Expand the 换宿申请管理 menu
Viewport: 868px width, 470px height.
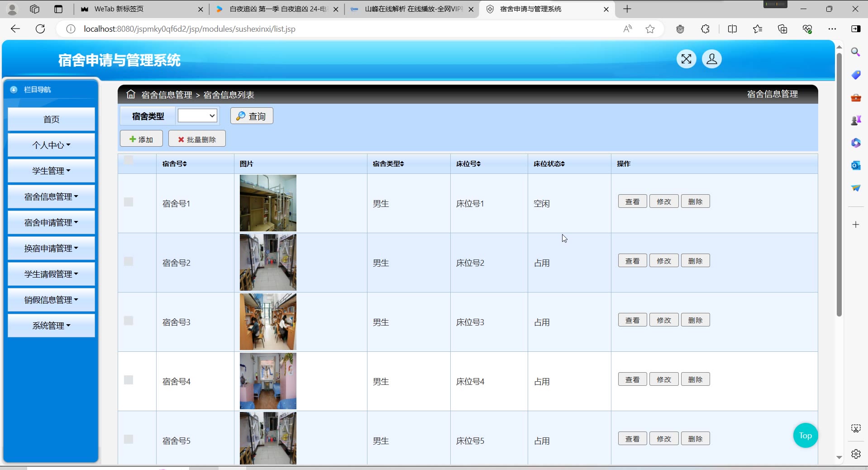(x=51, y=248)
